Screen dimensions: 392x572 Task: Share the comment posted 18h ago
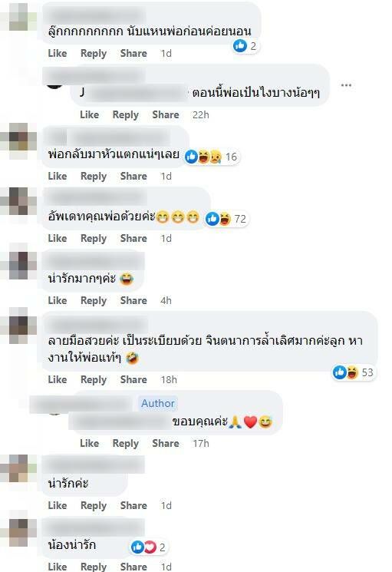click(x=133, y=380)
